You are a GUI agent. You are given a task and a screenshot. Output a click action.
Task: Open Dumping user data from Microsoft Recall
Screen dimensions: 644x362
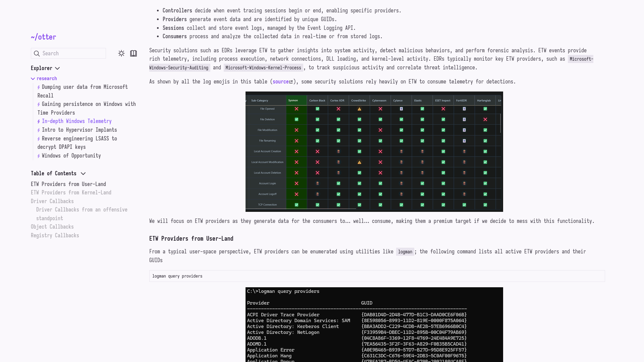click(x=83, y=92)
